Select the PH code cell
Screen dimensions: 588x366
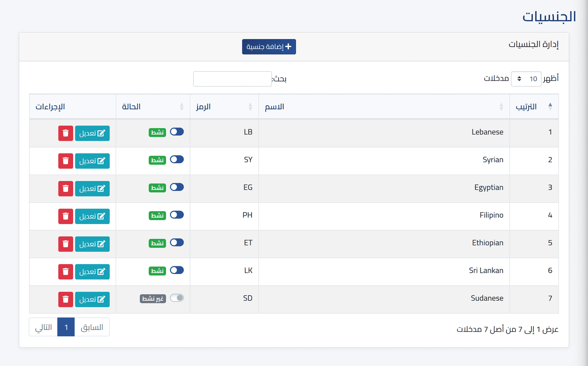pos(224,216)
